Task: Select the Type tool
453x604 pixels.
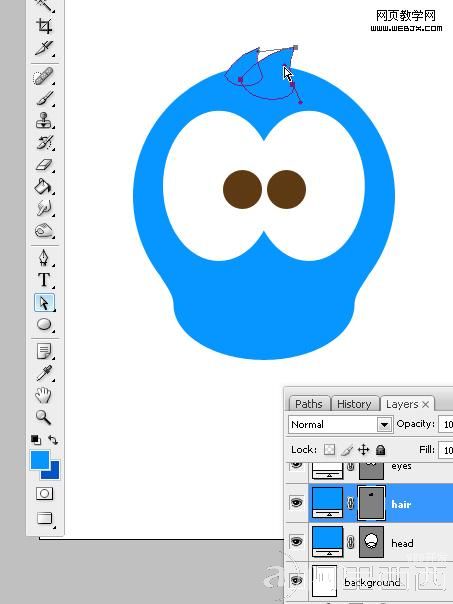Action: (44, 280)
